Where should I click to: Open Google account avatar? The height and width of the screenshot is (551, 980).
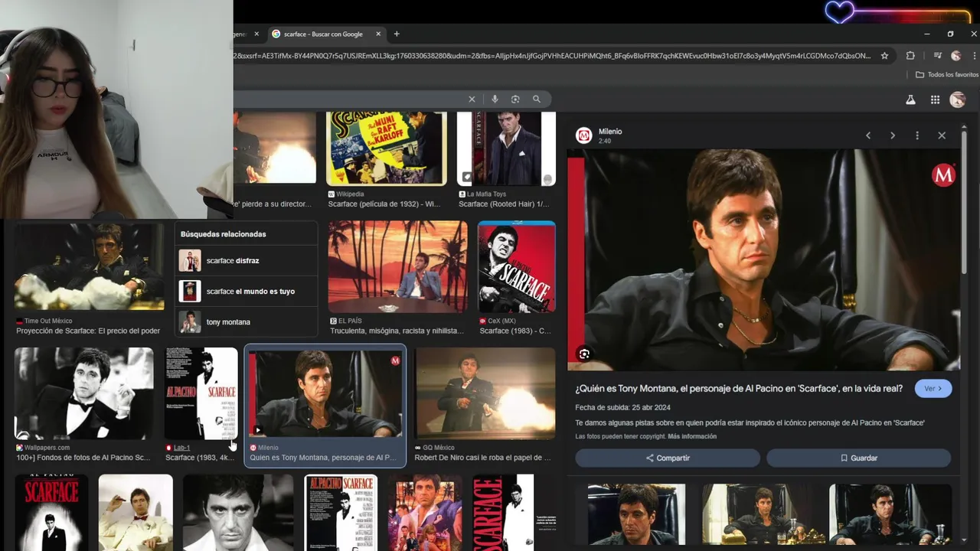pos(957,99)
